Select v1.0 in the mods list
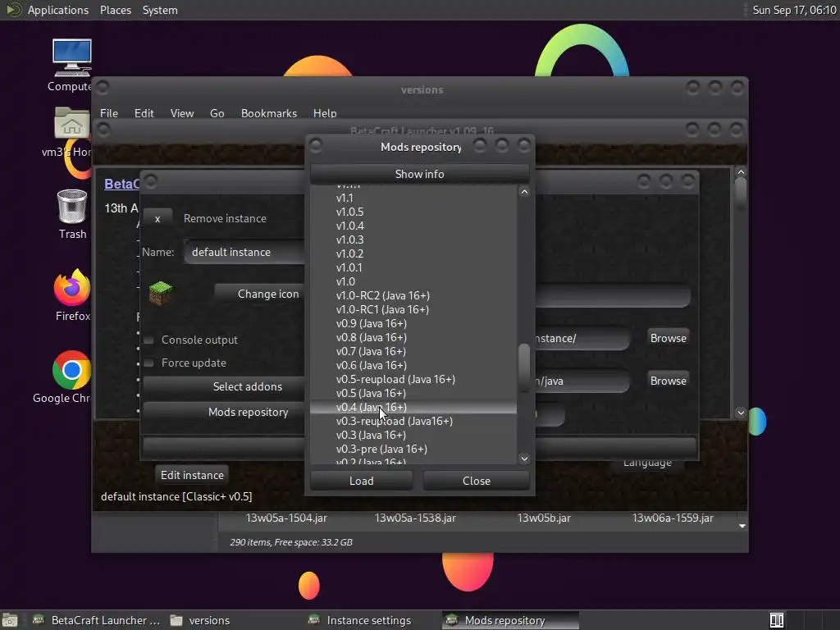This screenshot has width=840, height=630. pos(413,281)
